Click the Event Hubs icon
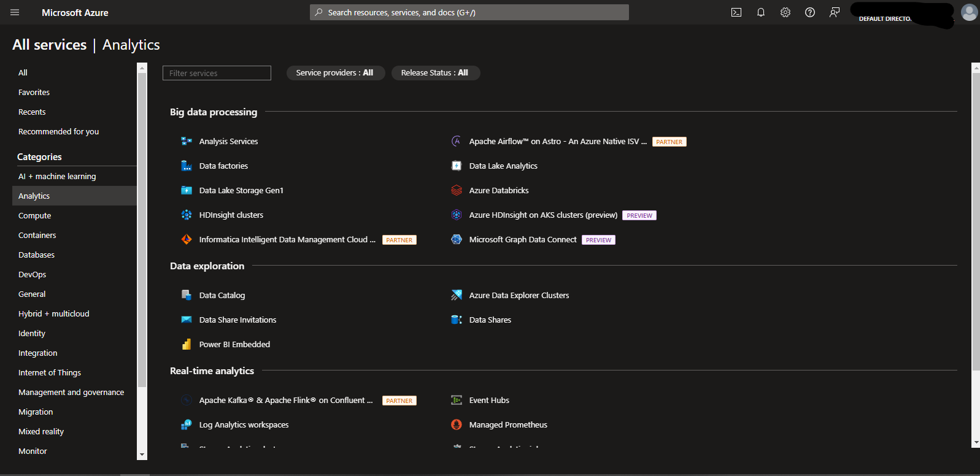 point(457,400)
